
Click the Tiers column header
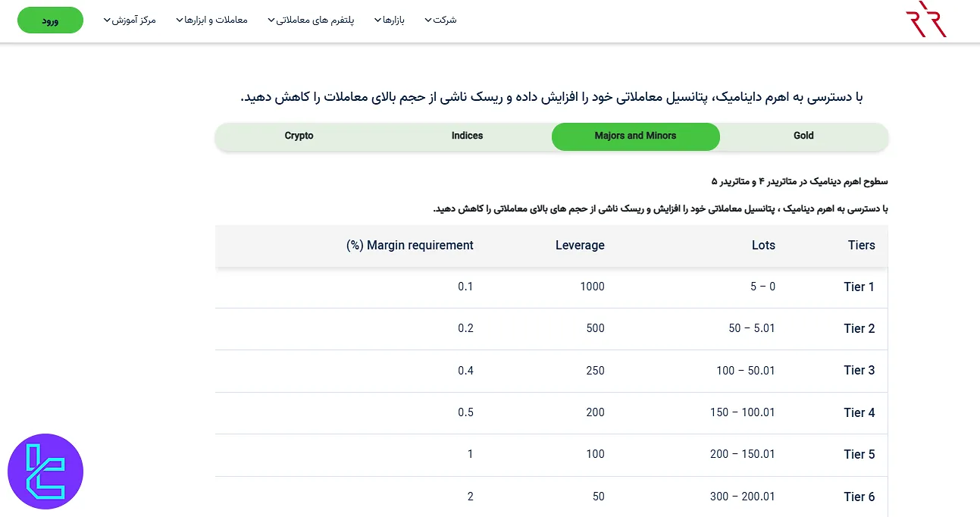click(861, 245)
